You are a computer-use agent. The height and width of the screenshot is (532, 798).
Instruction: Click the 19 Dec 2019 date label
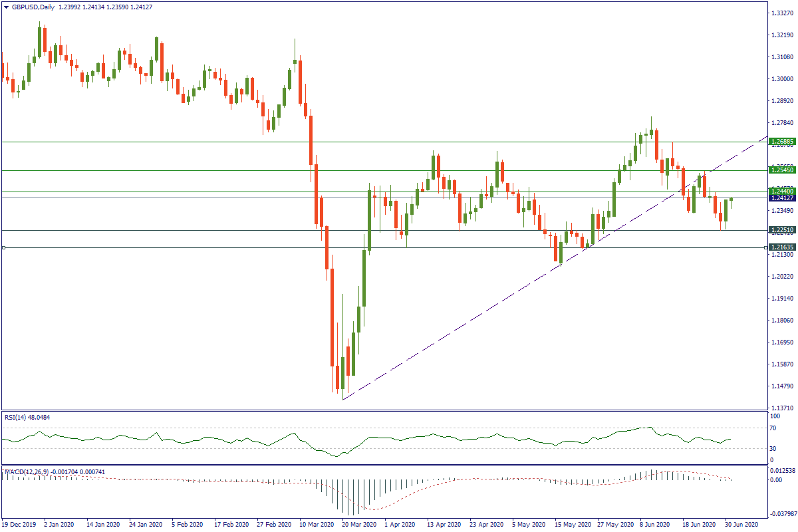pos(20,524)
